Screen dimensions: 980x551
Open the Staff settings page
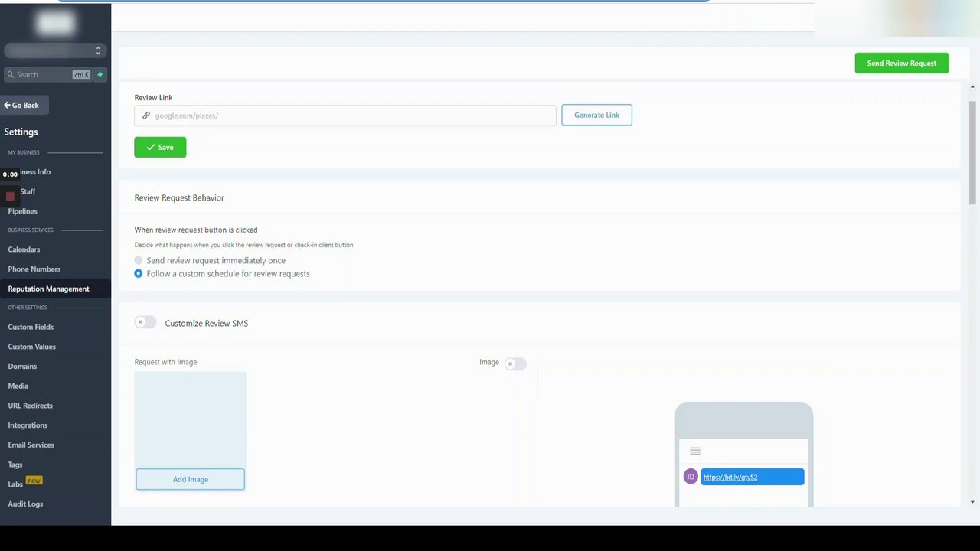click(28, 191)
